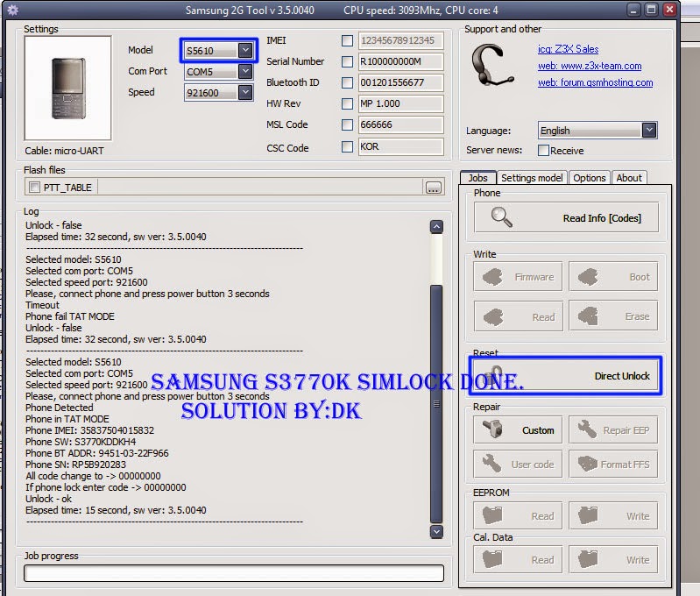The height and width of the screenshot is (596, 700).
Task: Tick the Bluetooth ID checkbox
Action: pyautogui.click(x=347, y=82)
